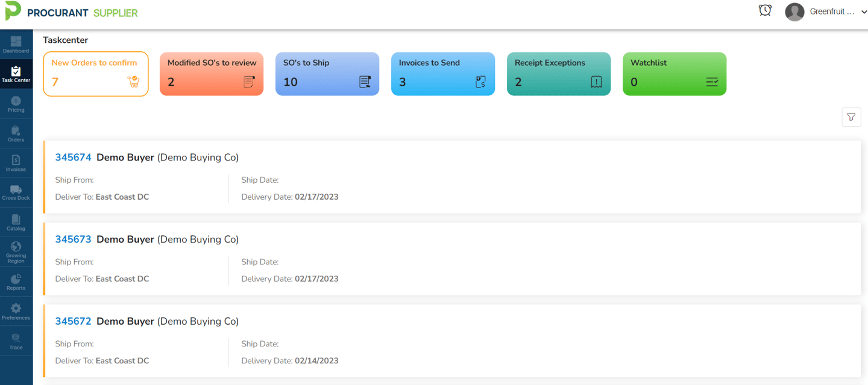This screenshot has height=385, width=868.
Task: Open the Watchlist card
Action: (x=674, y=74)
